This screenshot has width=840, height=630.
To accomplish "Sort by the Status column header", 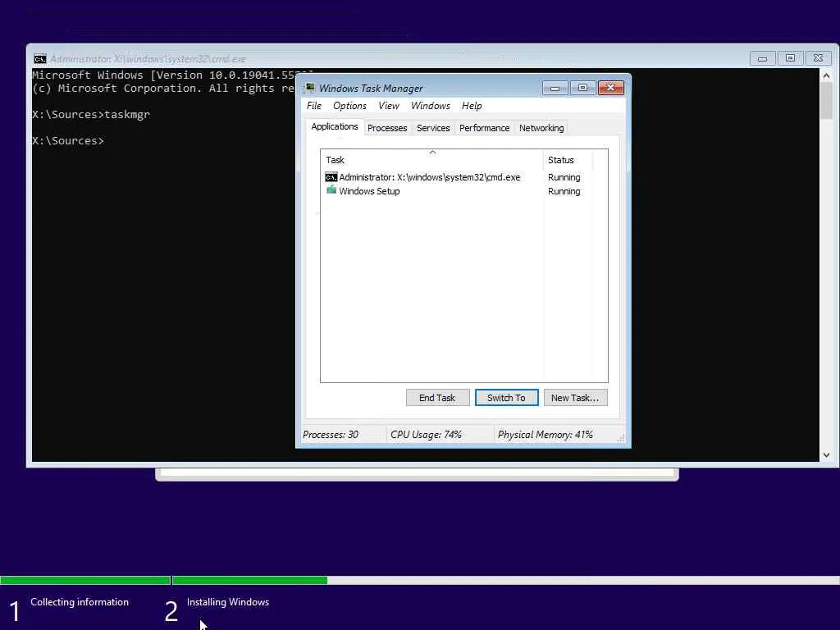I will click(568, 160).
